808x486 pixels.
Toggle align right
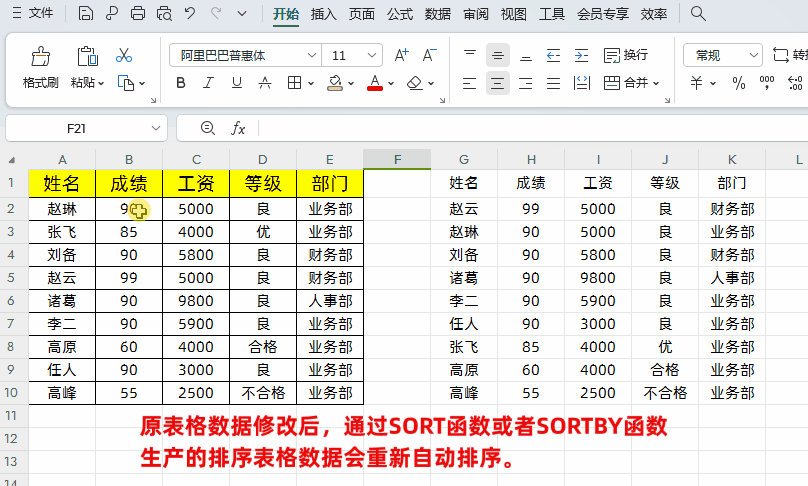526,82
